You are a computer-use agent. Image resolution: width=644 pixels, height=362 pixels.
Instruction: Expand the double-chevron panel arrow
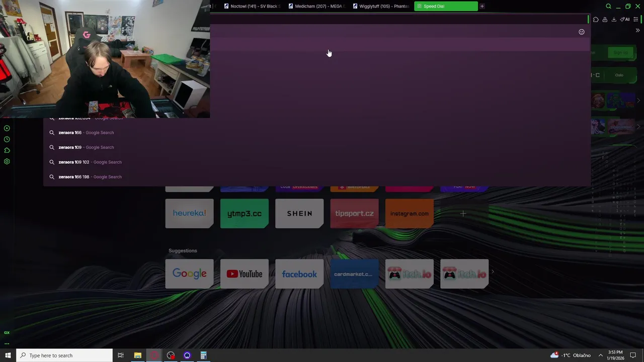637,31
